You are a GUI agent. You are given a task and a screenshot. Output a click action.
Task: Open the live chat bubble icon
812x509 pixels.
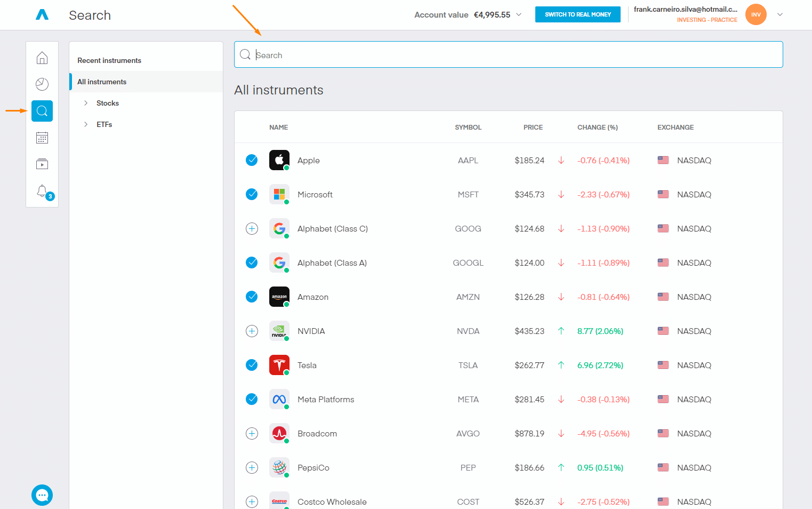click(42, 495)
